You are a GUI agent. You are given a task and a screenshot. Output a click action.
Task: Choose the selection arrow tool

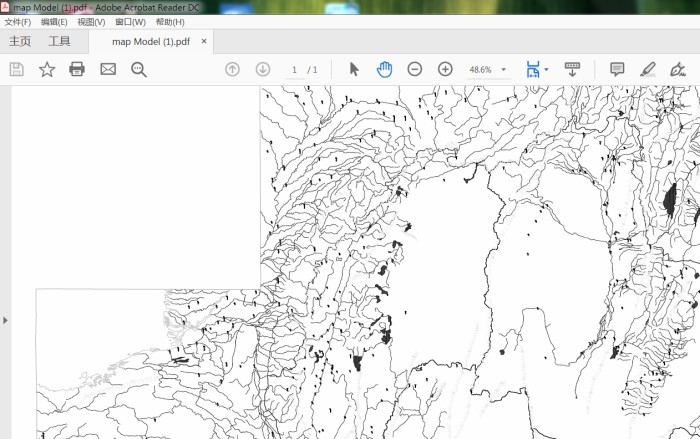pyautogui.click(x=354, y=69)
